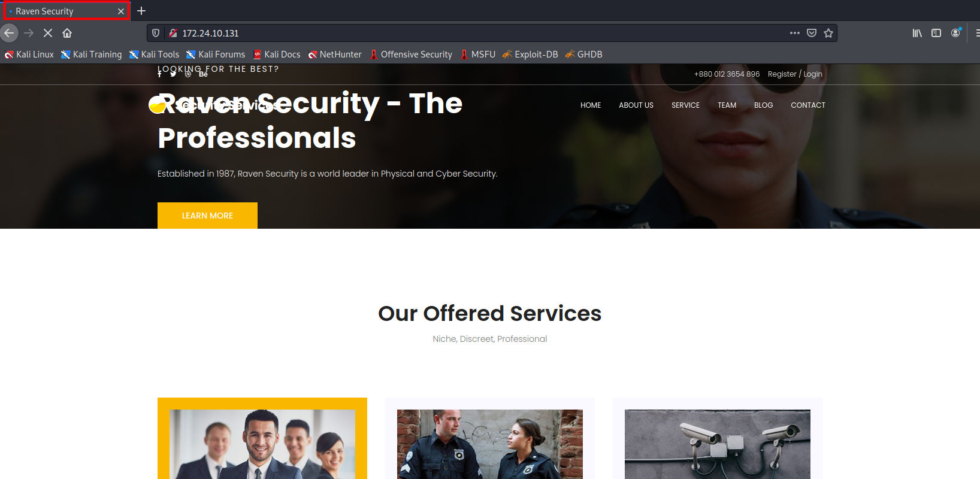Open the Firefox account icon
This screenshot has height=479, width=980.
955,33
